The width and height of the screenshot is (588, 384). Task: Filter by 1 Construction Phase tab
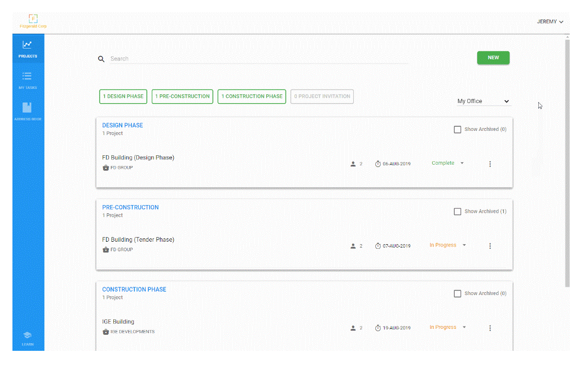(x=252, y=97)
